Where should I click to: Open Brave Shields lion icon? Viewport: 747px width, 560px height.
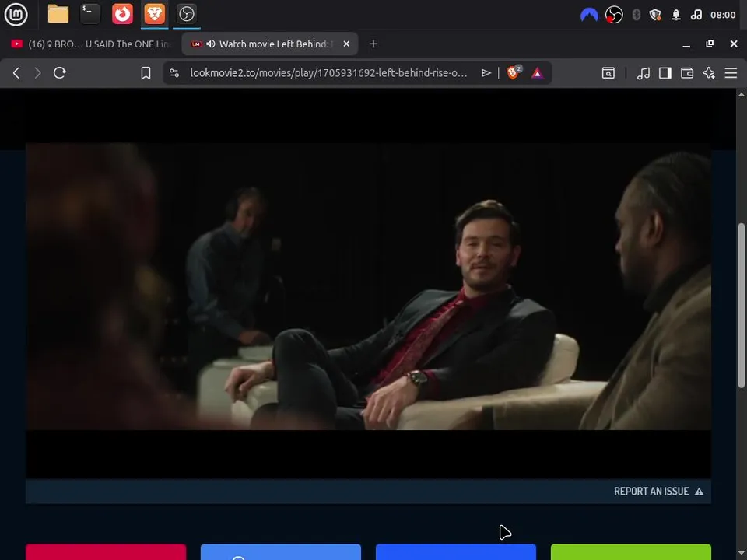[x=514, y=72]
